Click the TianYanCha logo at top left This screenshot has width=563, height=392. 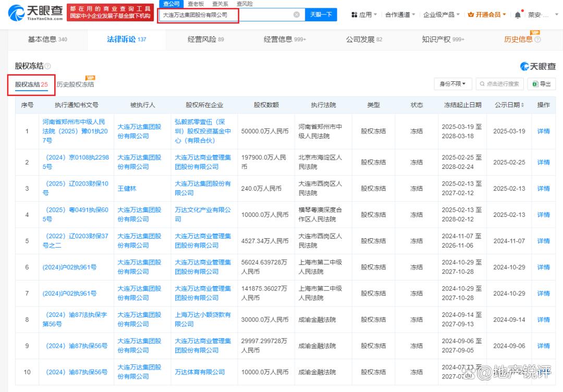tap(35, 13)
